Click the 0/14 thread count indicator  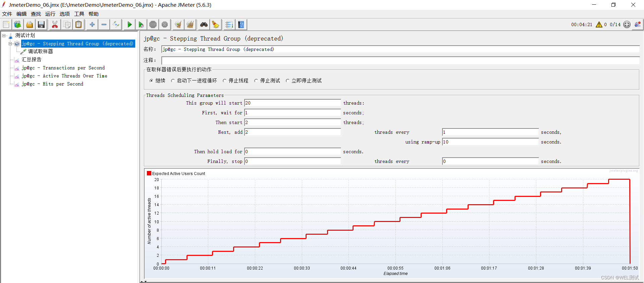pyautogui.click(x=615, y=24)
